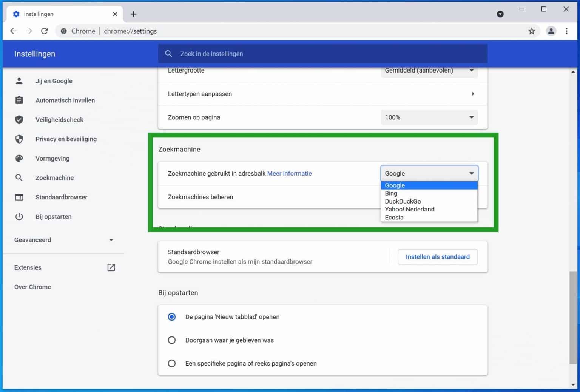
Task: Select Yahoo! Nederland option
Action: [429, 209]
